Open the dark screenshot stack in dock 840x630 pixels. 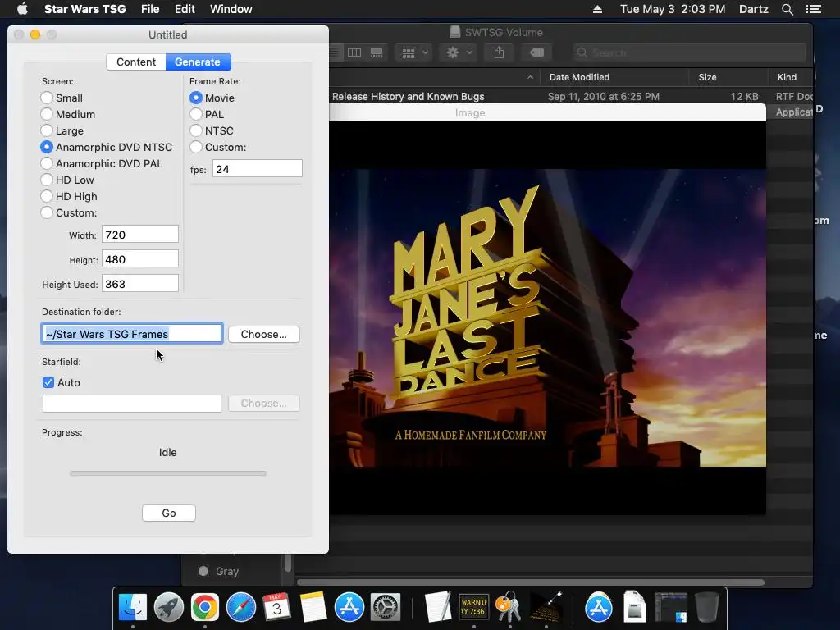point(671,608)
